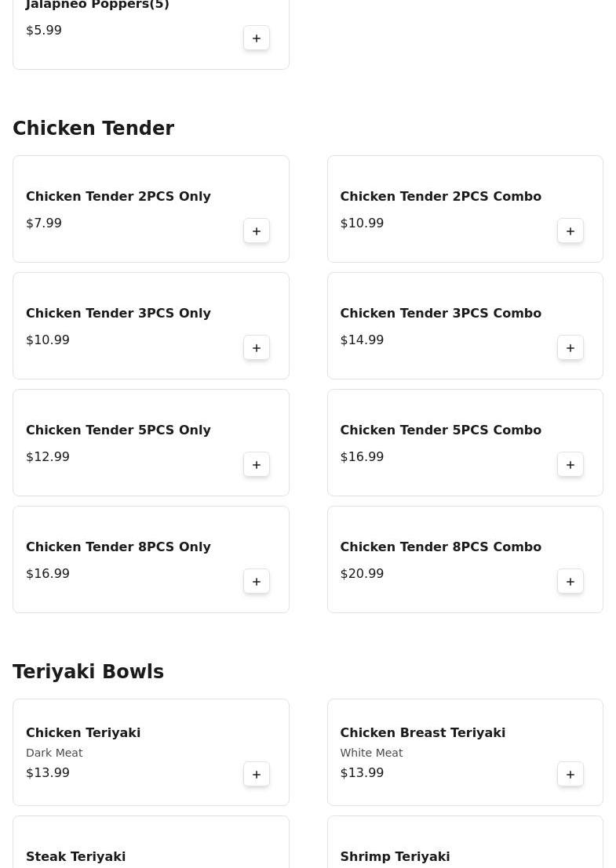The width and height of the screenshot is (616, 868).
Task: Add Chicken Tender 3PCS Combo to the order
Action: coord(570,348)
